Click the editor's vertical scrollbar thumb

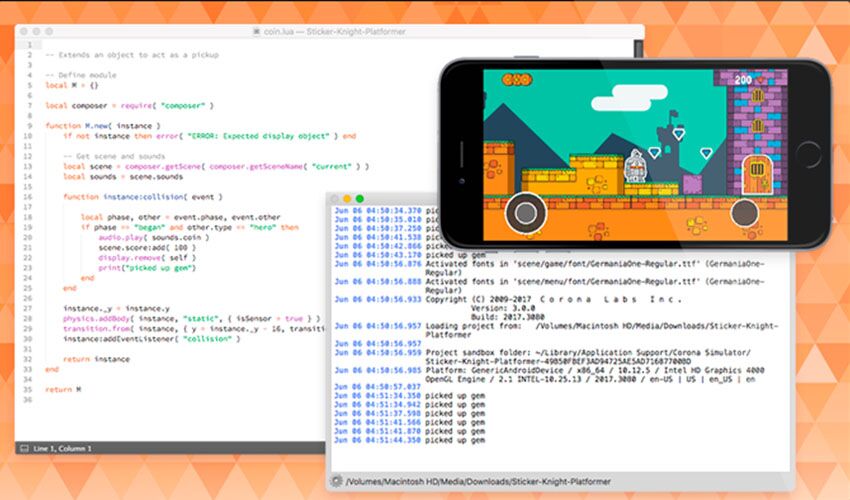click(639, 48)
